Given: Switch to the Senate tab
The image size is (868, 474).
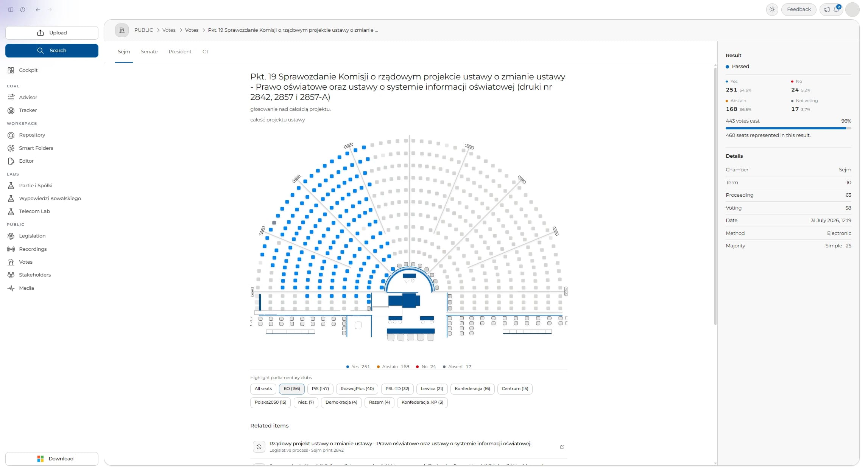Looking at the screenshot, I should [149, 52].
